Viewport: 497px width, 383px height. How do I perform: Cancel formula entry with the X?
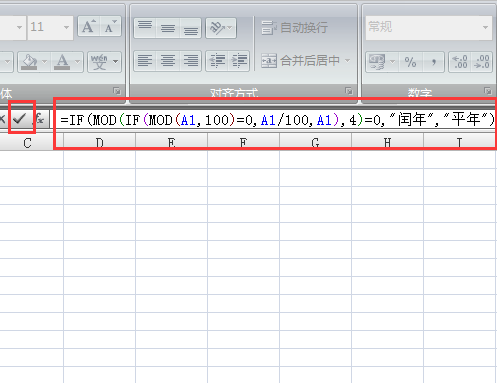pyautogui.click(x=3, y=118)
